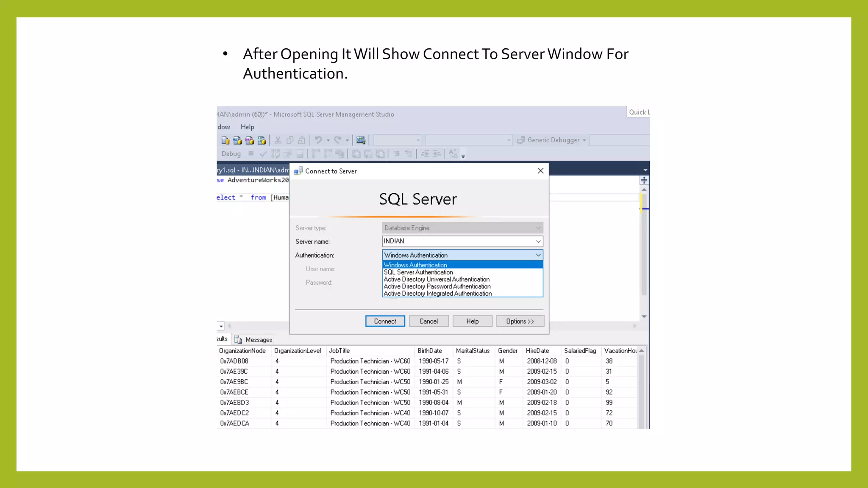
Task: Uncomment the selected lines icon
Action: point(409,154)
